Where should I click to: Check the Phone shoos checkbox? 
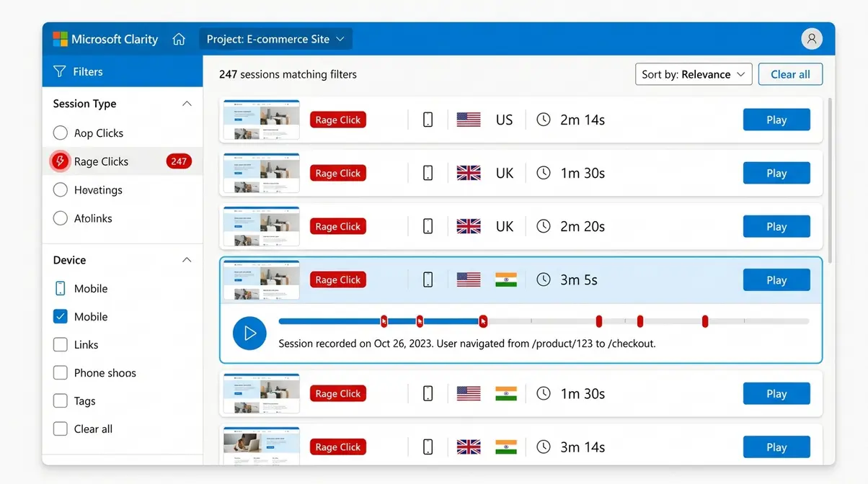coord(61,372)
